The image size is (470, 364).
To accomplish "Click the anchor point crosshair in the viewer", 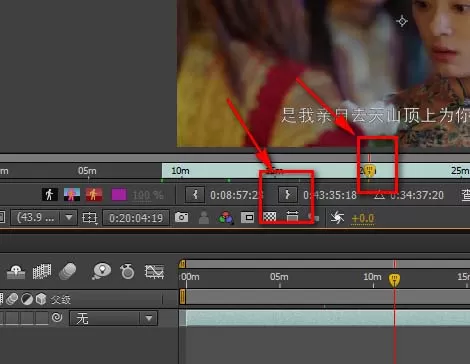I will click(402, 21).
